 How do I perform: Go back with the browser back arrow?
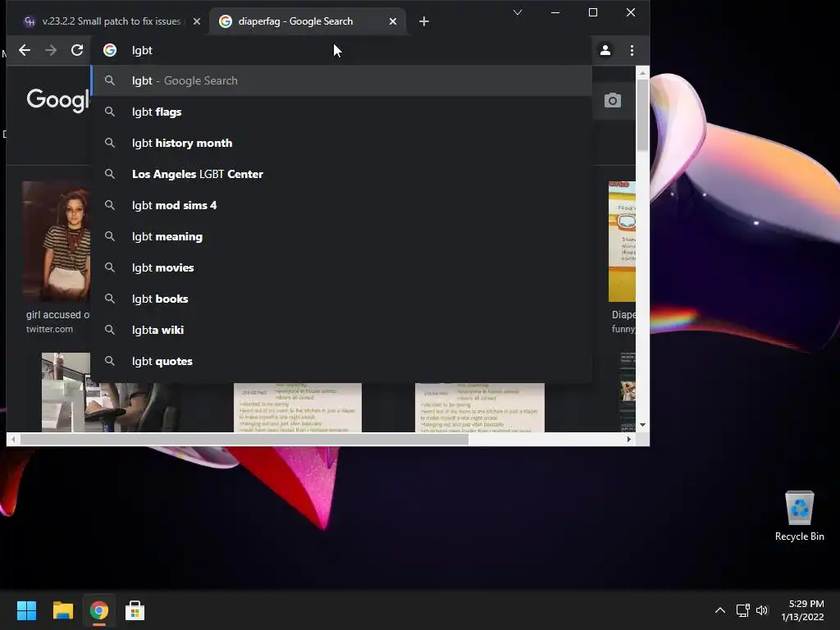pos(25,50)
